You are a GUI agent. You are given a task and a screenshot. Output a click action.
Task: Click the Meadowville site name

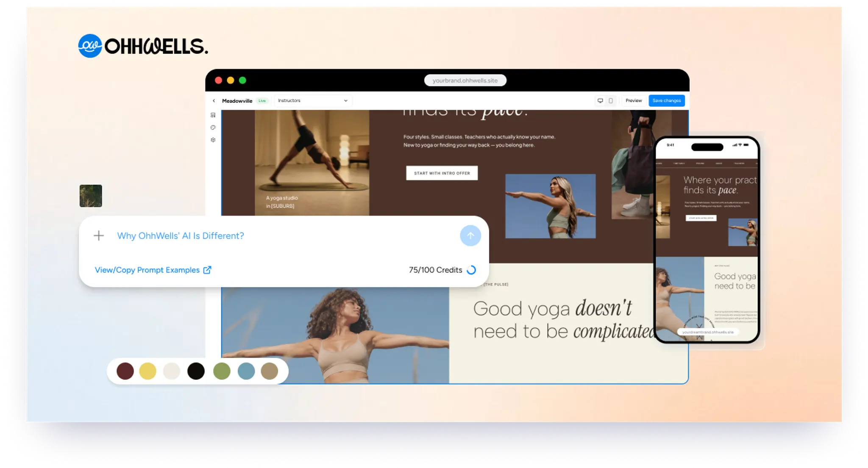[x=237, y=101]
